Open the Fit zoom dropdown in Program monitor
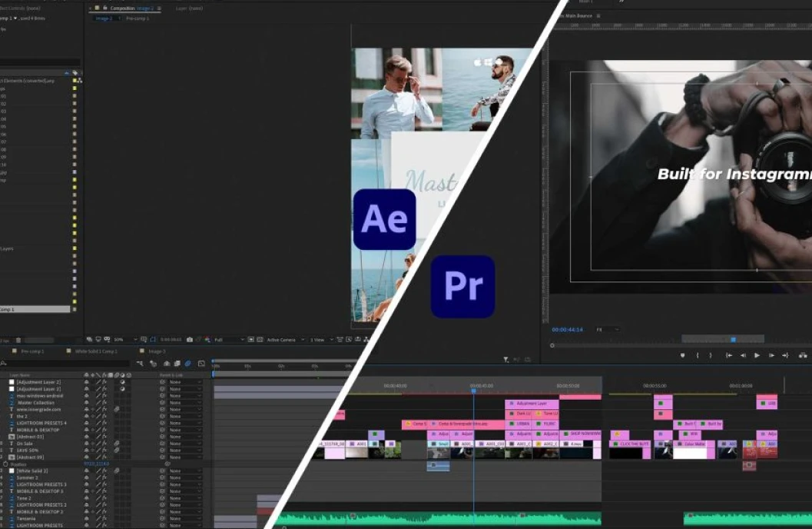This screenshot has width=812, height=529. coord(607,330)
